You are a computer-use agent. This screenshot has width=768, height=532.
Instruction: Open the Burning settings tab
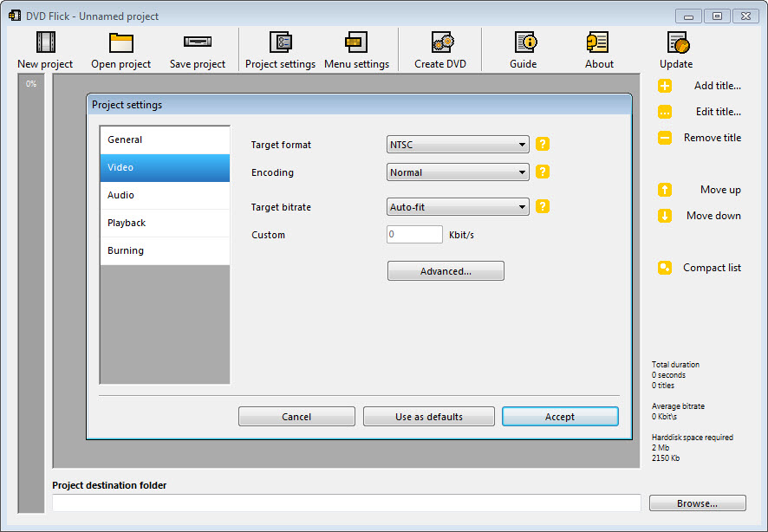pos(165,251)
